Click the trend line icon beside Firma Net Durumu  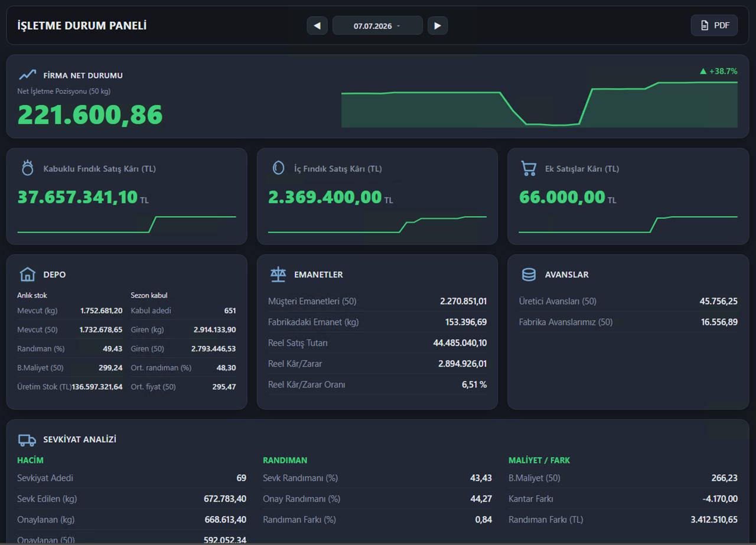27,75
